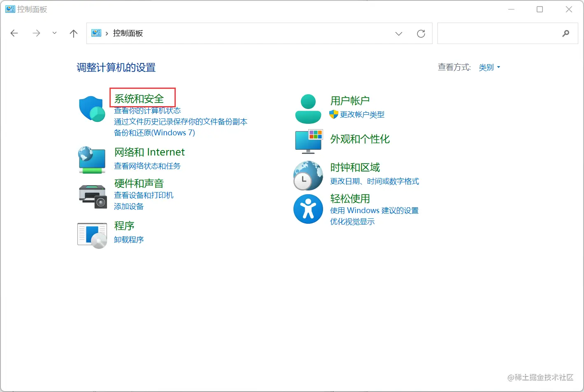Image resolution: width=584 pixels, height=392 pixels.
Task: Click the 添加设备 link
Action: click(129, 206)
